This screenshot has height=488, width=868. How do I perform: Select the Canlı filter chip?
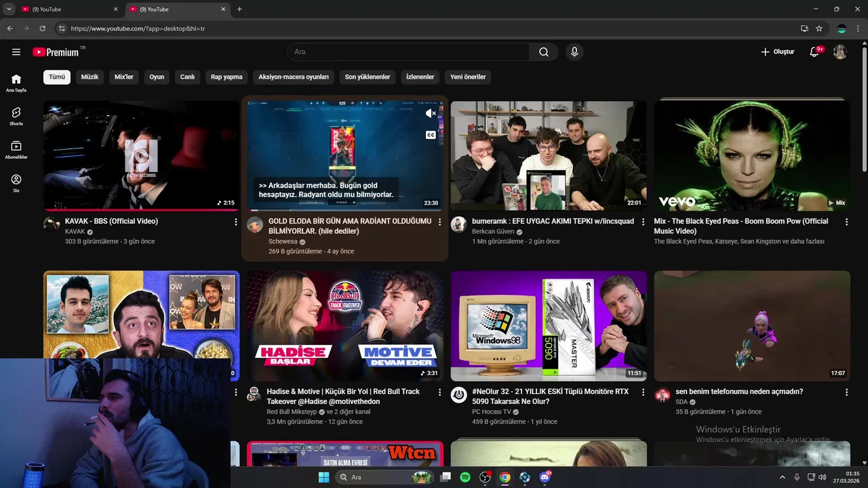(187, 77)
